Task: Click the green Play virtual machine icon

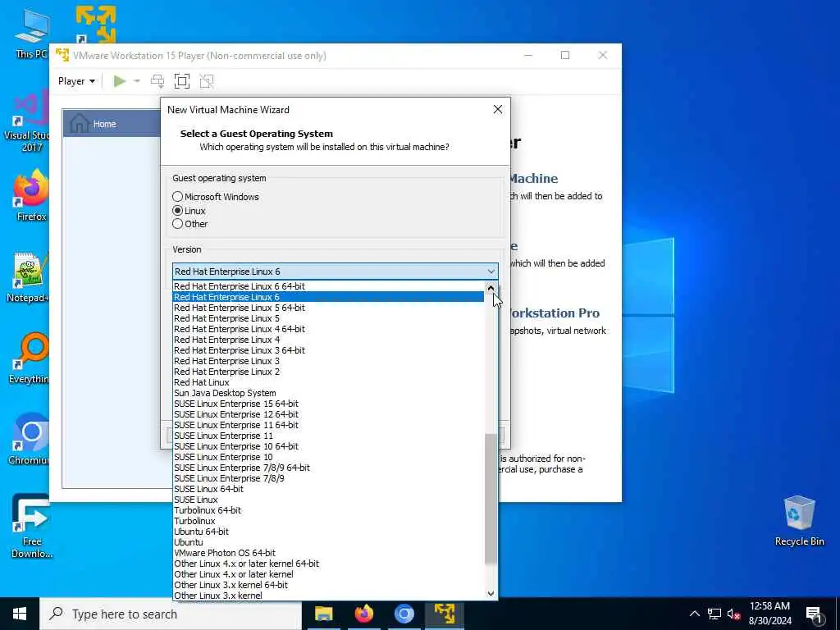Action: (x=120, y=81)
